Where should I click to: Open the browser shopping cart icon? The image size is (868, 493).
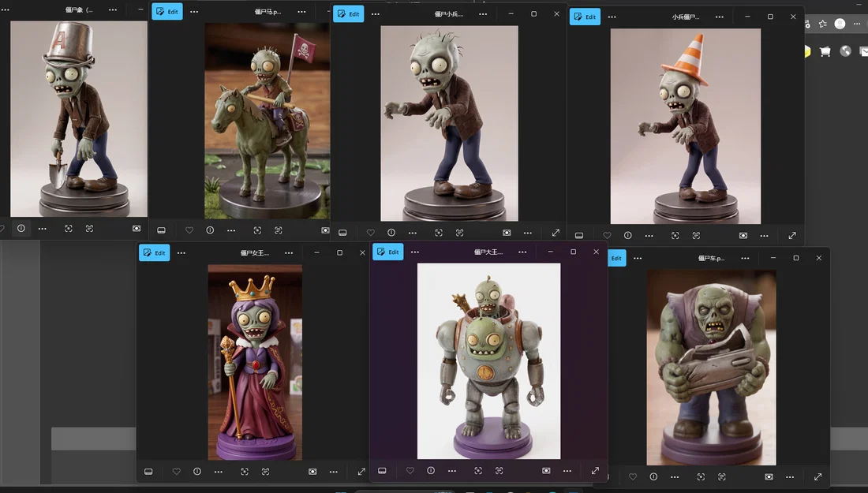pyautogui.click(x=825, y=51)
